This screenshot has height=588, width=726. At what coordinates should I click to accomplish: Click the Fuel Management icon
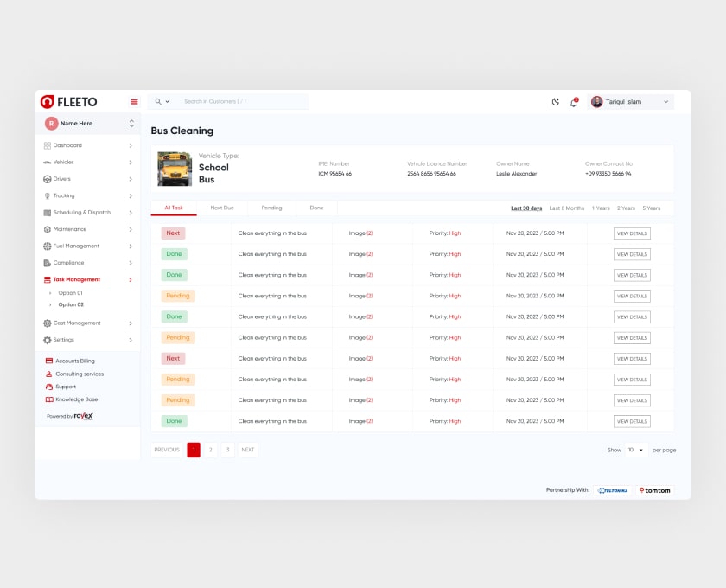(x=47, y=246)
